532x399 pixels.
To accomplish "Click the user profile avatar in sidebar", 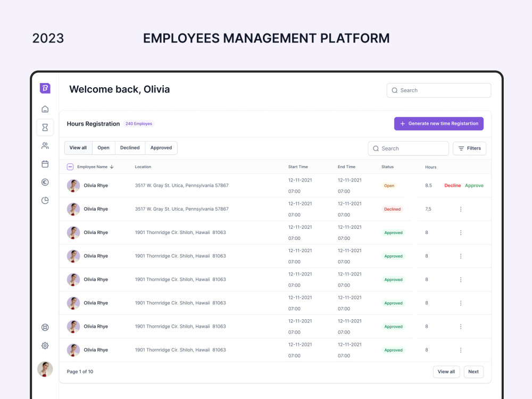I will (x=45, y=369).
